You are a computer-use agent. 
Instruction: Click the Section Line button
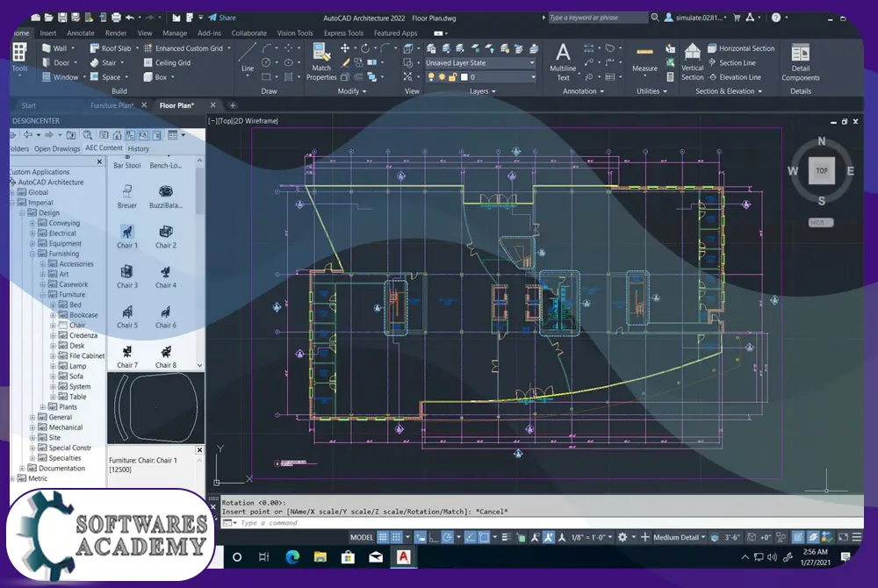(x=732, y=62)
